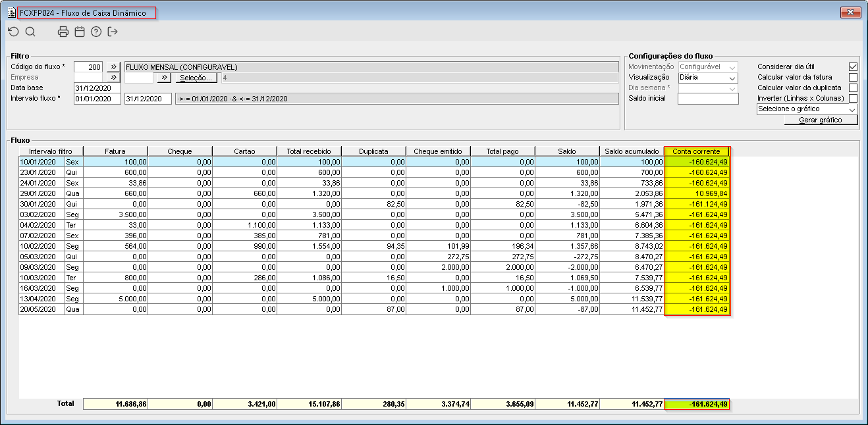Click the first empty Empresa code field
868x425 pixels.
coord(88,78)
